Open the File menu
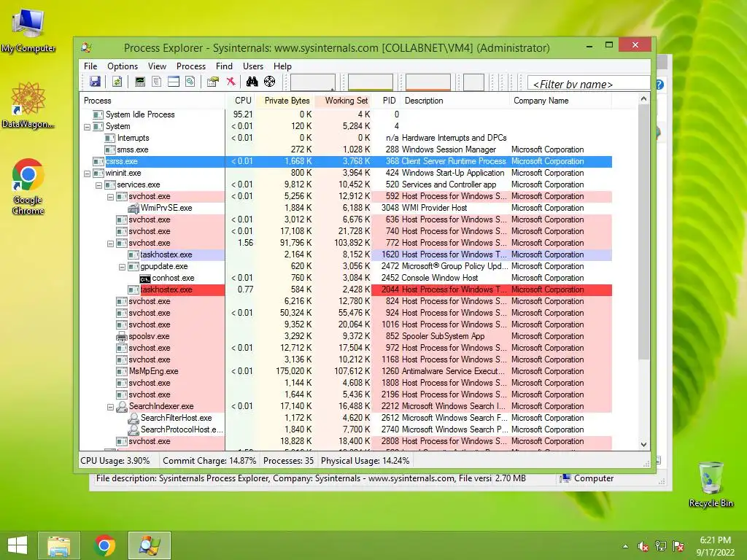747x560 pixels. (90, 66)
